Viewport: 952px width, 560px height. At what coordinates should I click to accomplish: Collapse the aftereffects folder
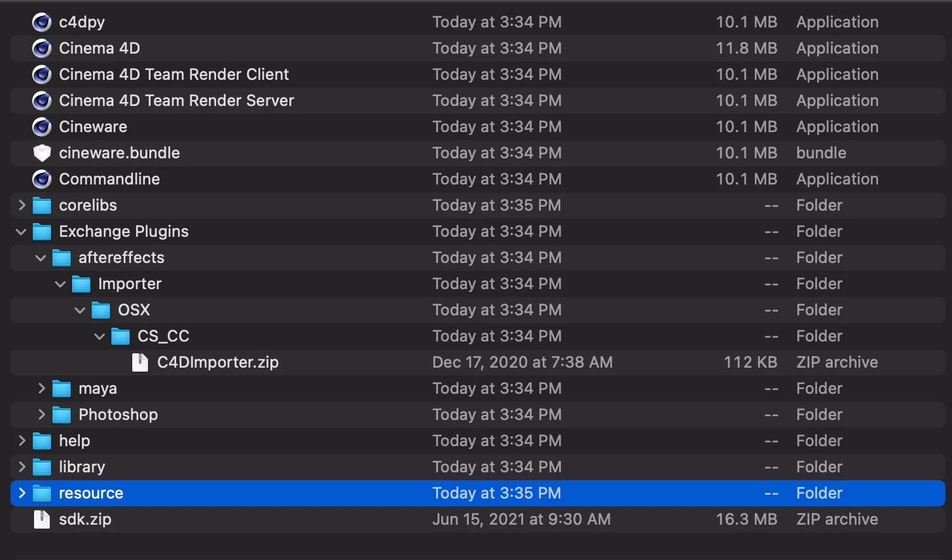pyautogui.click(x=41, y=258)
